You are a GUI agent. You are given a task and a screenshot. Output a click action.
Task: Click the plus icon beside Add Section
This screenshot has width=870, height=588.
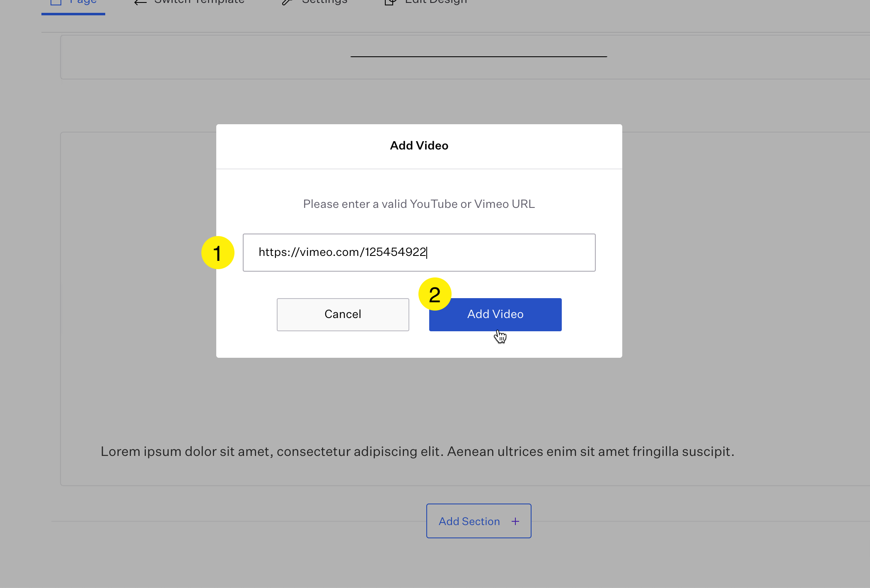(x=515, y=521)
